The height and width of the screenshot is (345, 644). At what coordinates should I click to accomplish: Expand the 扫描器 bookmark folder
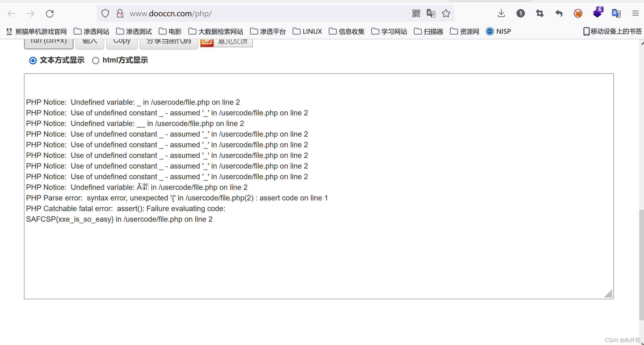[428, 32]
